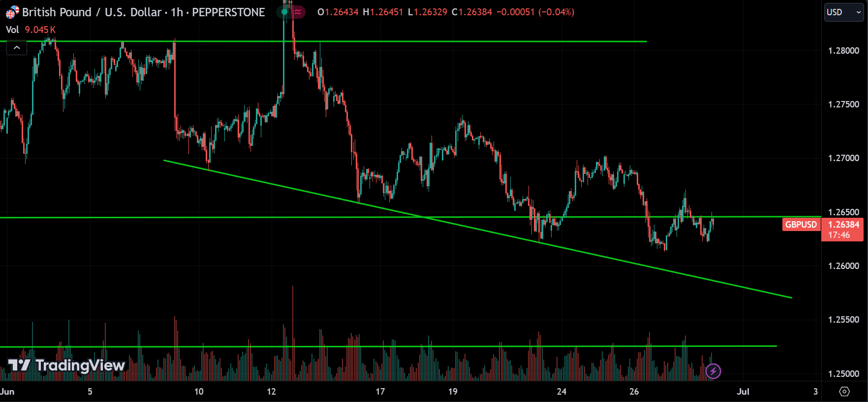This screenshot has height=402, width=868.
Task: Open the USD currency dropdown
Action: tap(844, 12)
